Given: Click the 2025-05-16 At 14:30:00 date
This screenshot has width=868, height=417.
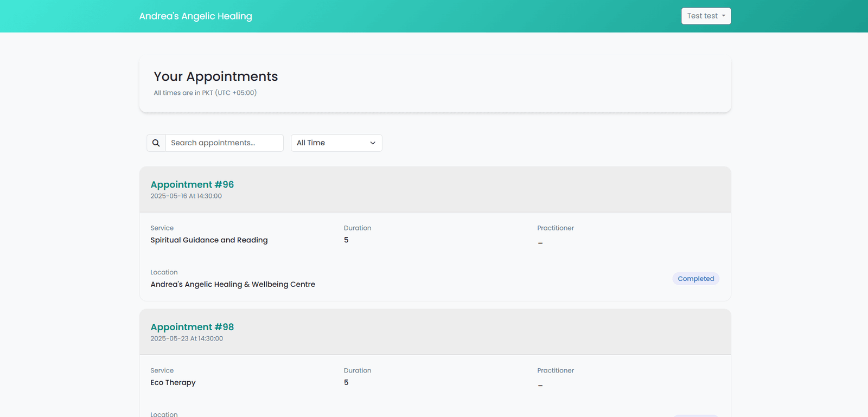Looking at the screenshot, I should [186, 196].
